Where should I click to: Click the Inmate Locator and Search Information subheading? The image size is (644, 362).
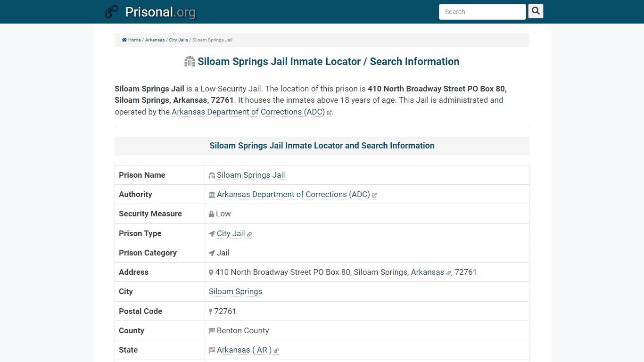[322, 146]
